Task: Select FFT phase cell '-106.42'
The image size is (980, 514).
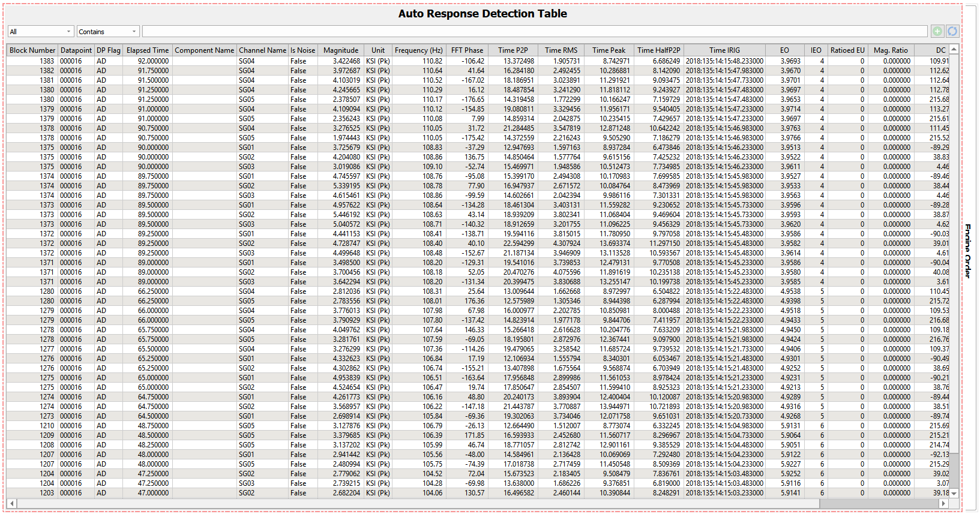Action: click(x=467, y=61)
